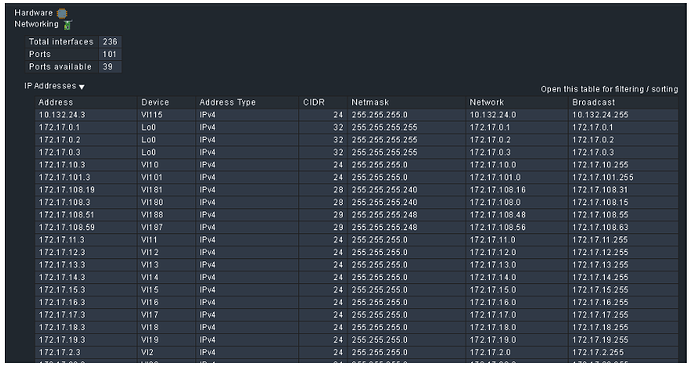
Task: Select address 172.17.108.59
Action: click(x=66, y=228)
